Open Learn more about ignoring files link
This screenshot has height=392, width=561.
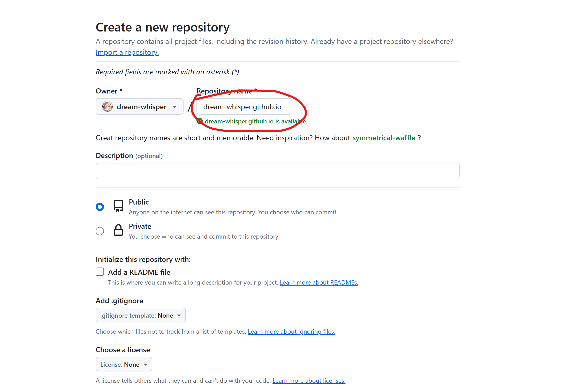point(291,332)
